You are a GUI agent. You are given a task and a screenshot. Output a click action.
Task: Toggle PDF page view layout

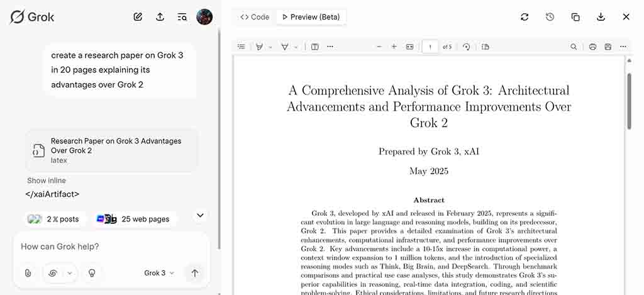point(314,47)
